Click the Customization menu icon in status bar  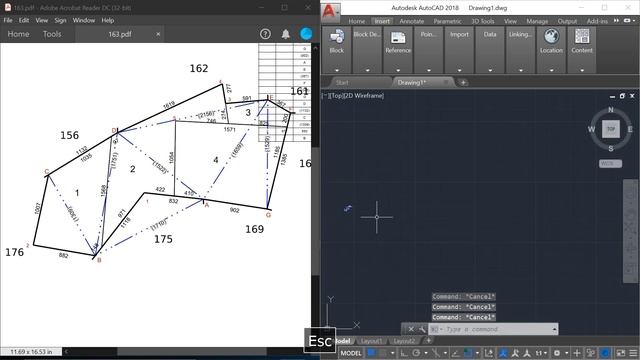tap(633, 353)
